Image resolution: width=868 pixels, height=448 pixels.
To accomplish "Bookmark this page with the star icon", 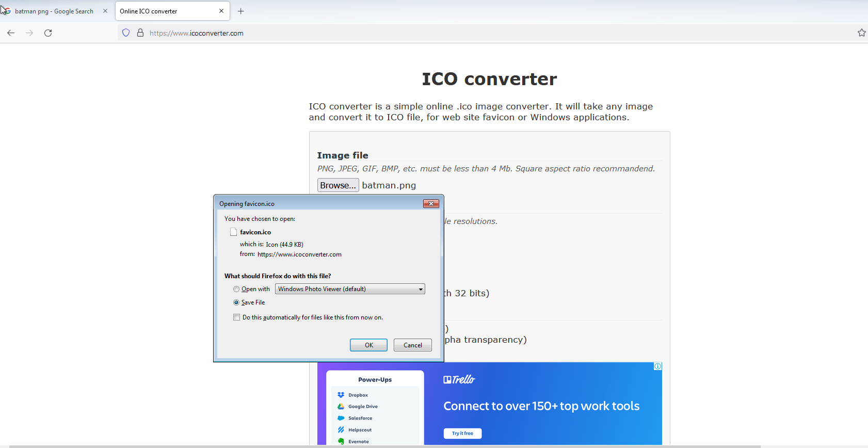I will (861, 33).
